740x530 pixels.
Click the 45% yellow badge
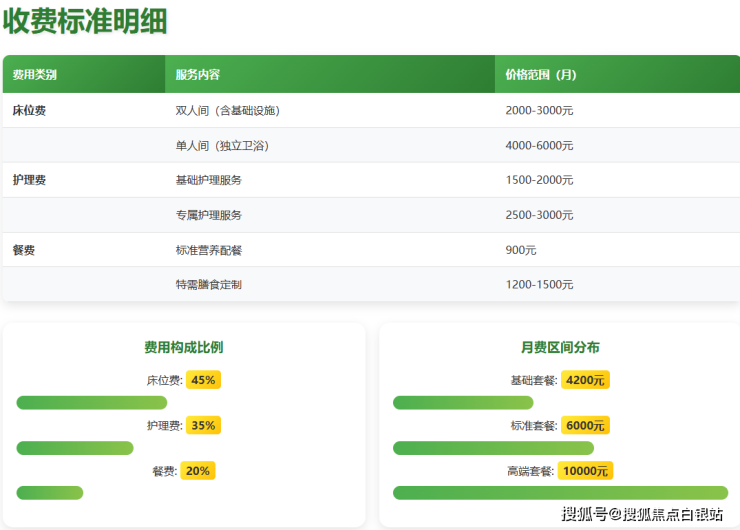pos(203,380)
